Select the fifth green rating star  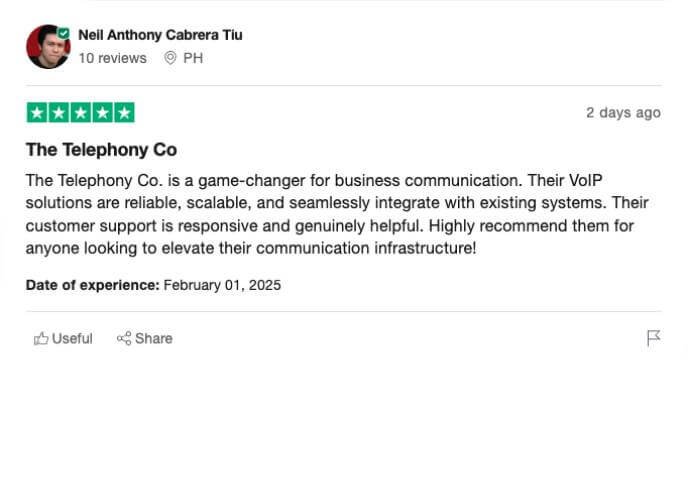pyautogui.click(x=125, y=113)
